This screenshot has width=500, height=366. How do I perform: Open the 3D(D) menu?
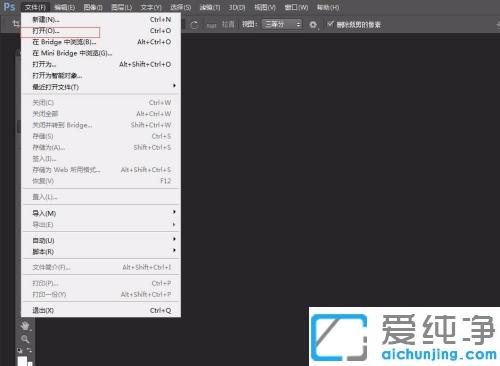pyautogui.click(x=237, y=7)
